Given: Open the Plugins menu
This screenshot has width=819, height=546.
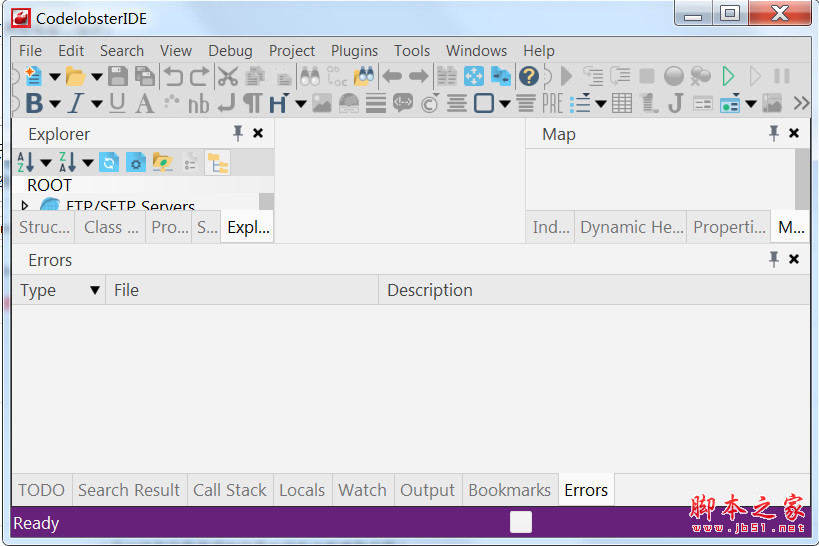Looking at the screenshot, I should 354,51.
